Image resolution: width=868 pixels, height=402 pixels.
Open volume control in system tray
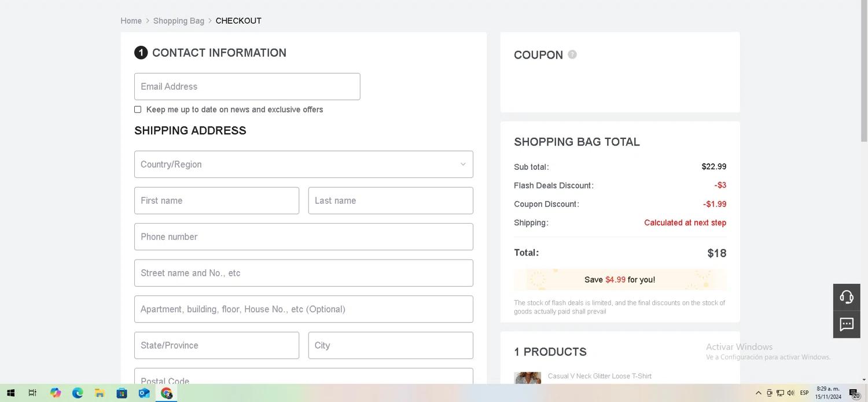coord(790,393)
